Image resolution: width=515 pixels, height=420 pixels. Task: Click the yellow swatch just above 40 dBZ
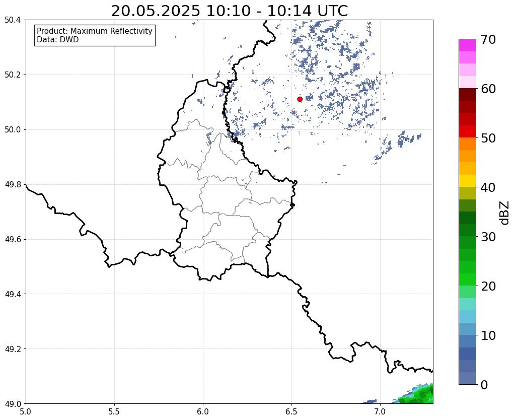click(x=467, y=181)
